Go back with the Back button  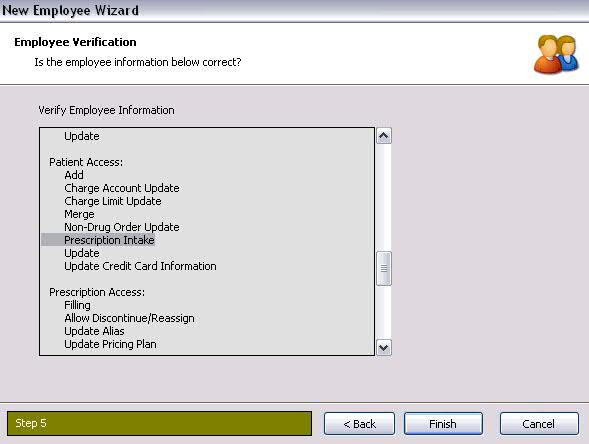click(359, 424)
